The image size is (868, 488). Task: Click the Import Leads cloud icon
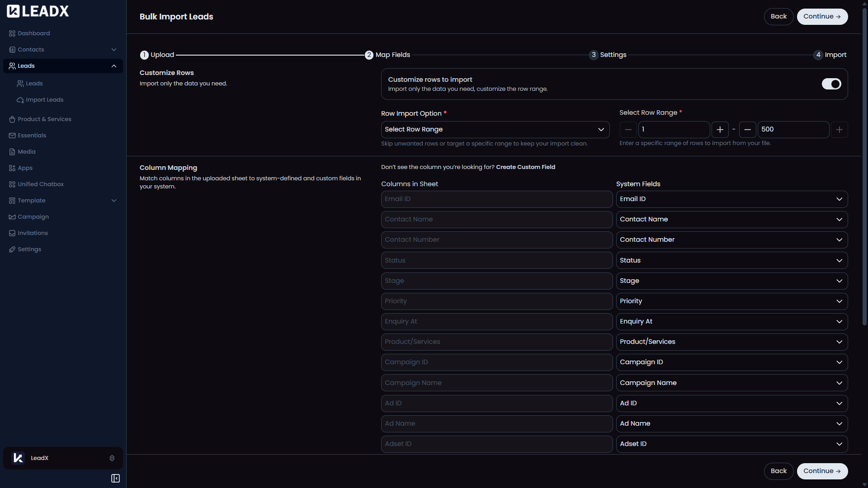[20, 100]
